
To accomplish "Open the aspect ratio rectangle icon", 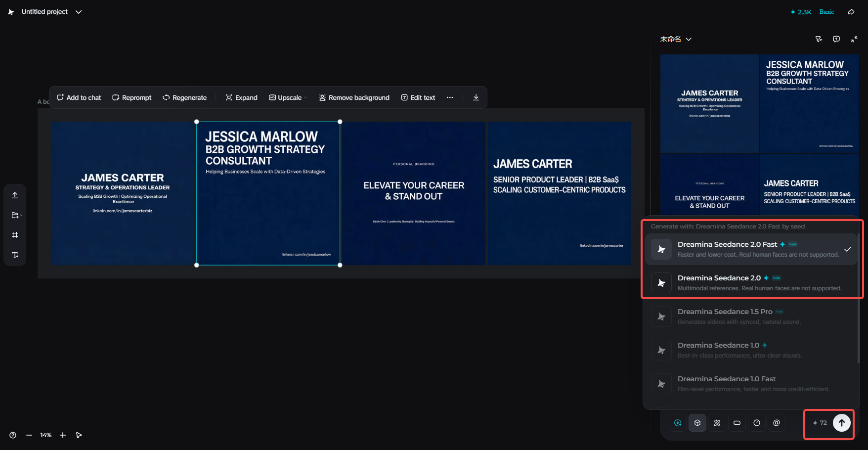I will [737, 423].
